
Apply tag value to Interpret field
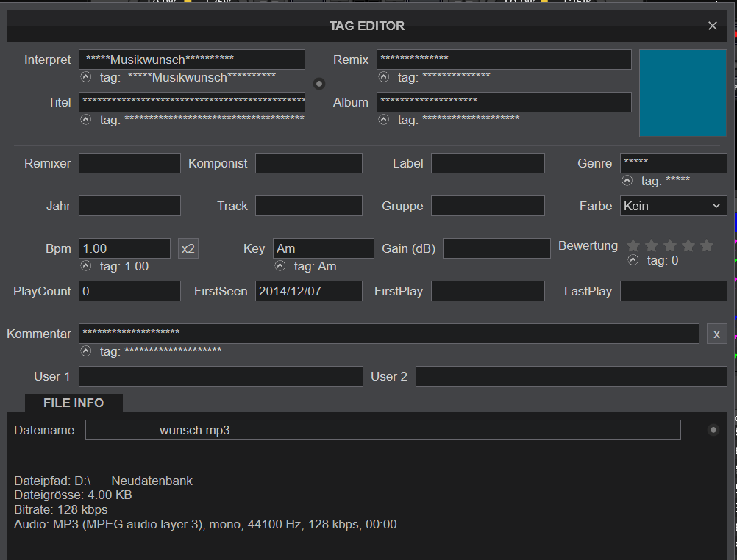(x=85, y=76)
